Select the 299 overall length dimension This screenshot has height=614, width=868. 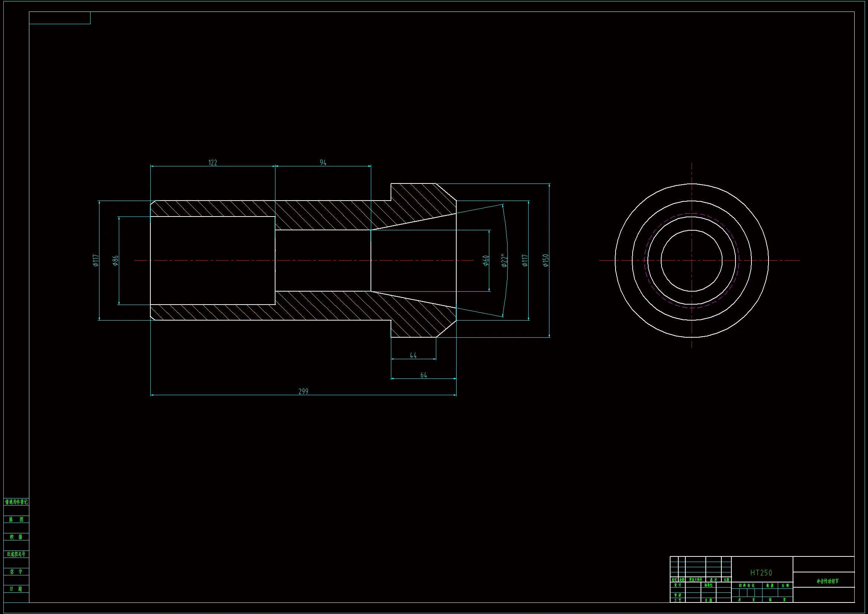pyautogui.click(x=303, y=392)
